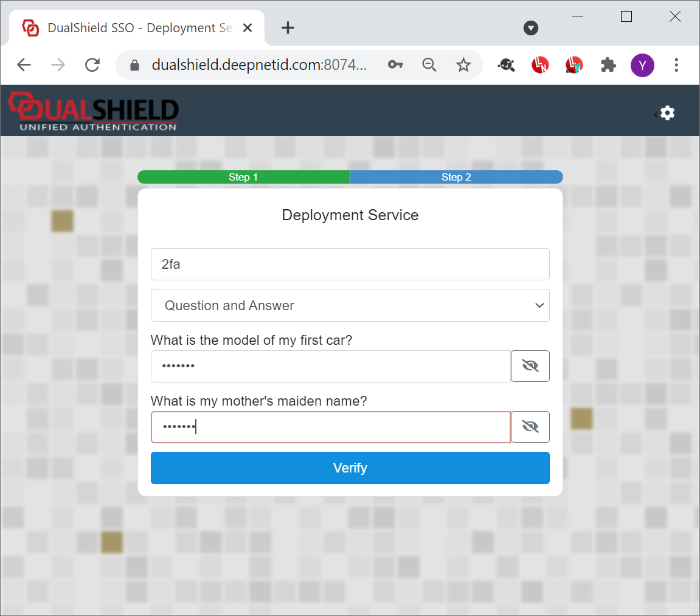
Task: Show the first car answer text
Action: pos(530,366)
